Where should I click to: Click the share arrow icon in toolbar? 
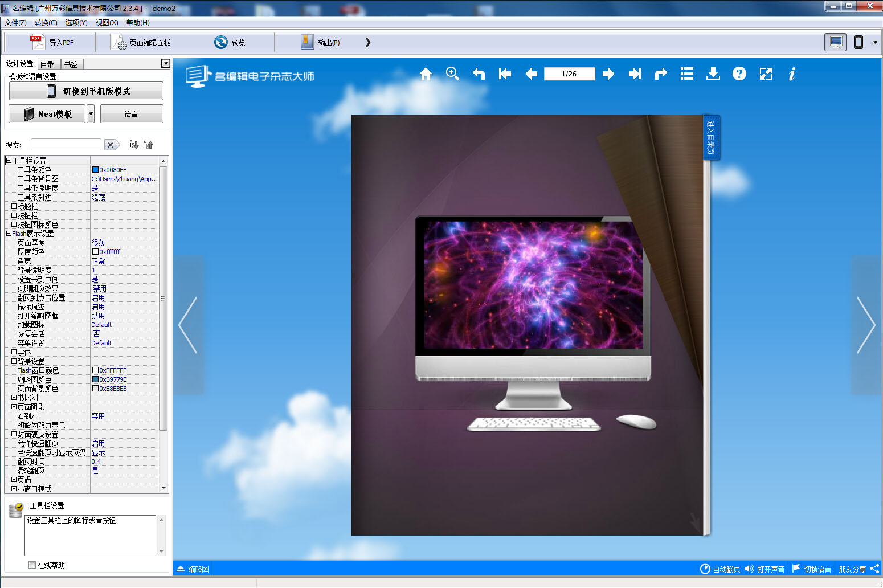(661, 74)
